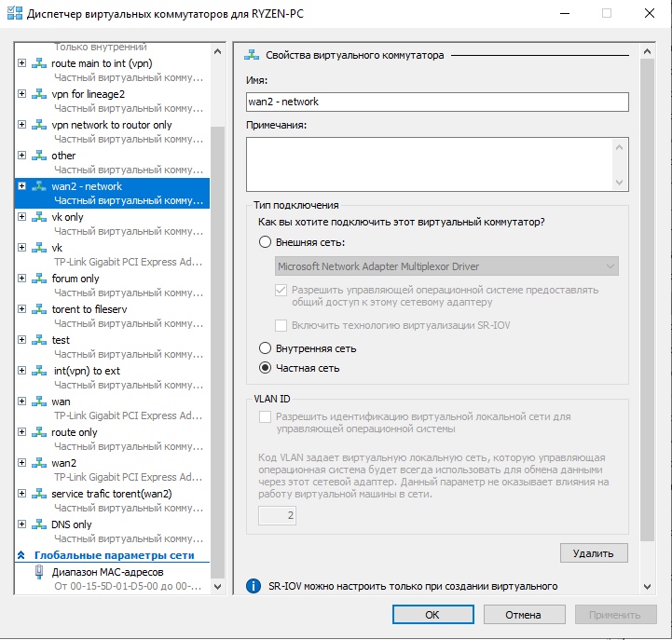Click the switch icon beside the 'vk' entry
672x640 pixels.
39,248
